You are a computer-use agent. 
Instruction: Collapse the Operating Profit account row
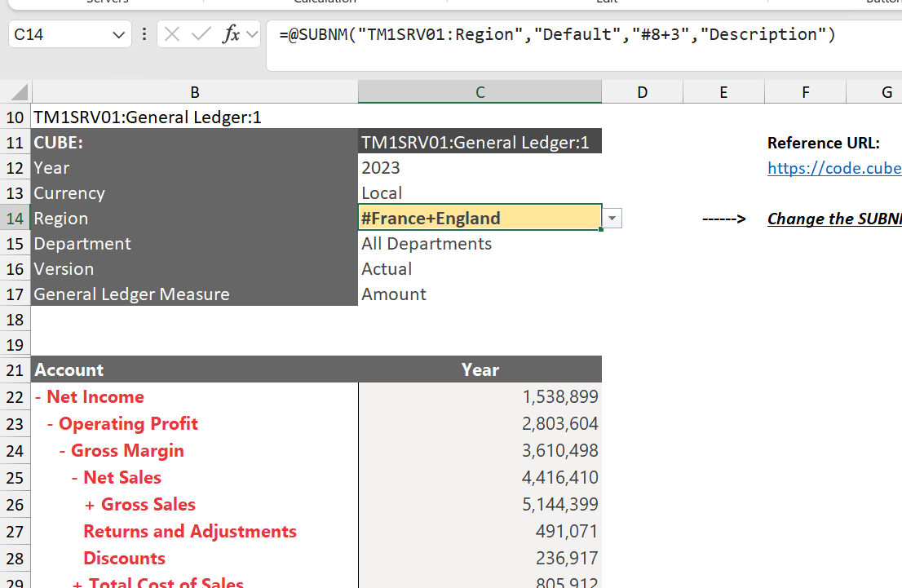[50, 424]
